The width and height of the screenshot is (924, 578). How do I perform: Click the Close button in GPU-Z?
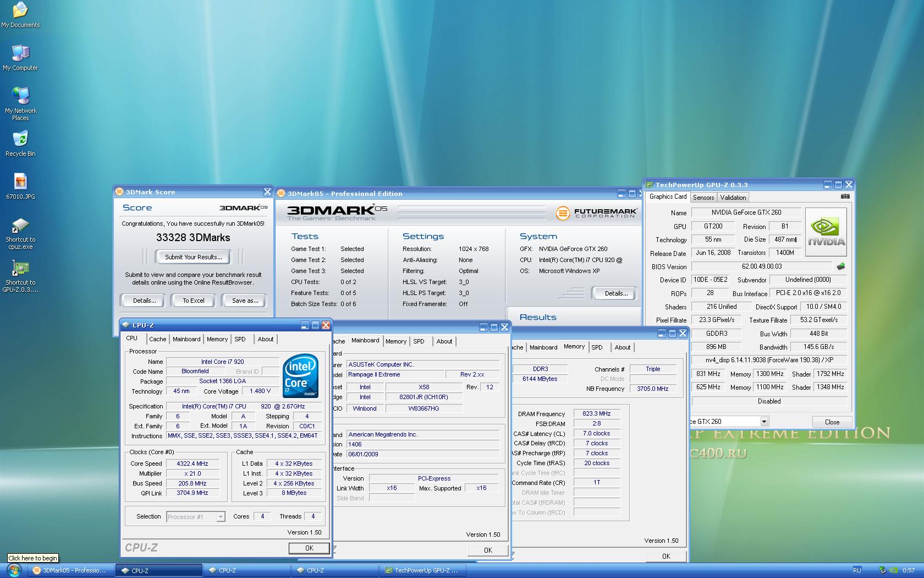point(832,422)
